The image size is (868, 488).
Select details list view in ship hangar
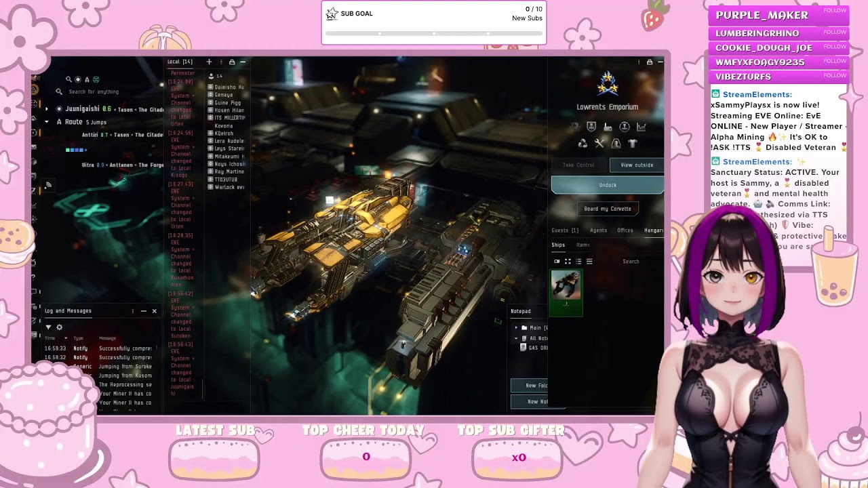coord(578,262)
